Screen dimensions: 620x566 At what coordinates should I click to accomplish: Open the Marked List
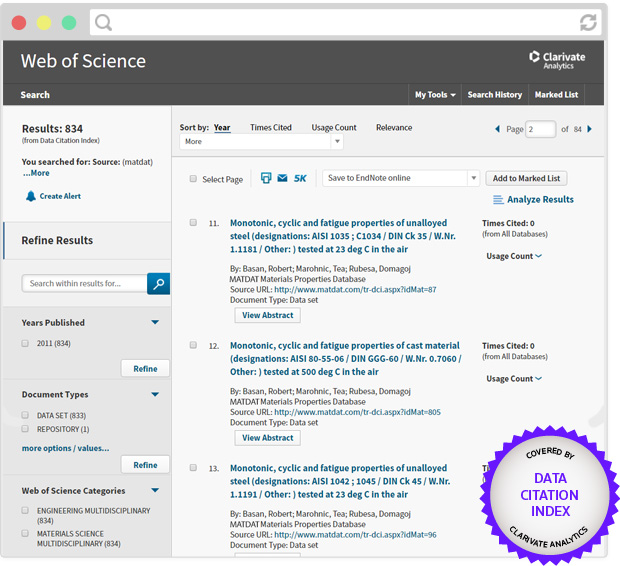click(556, 95)
